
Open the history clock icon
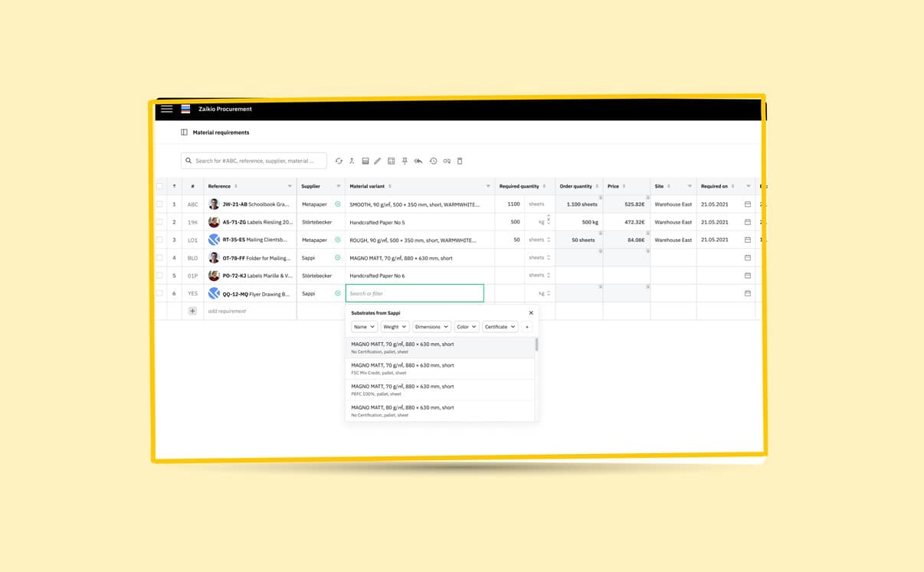[433, 161]
